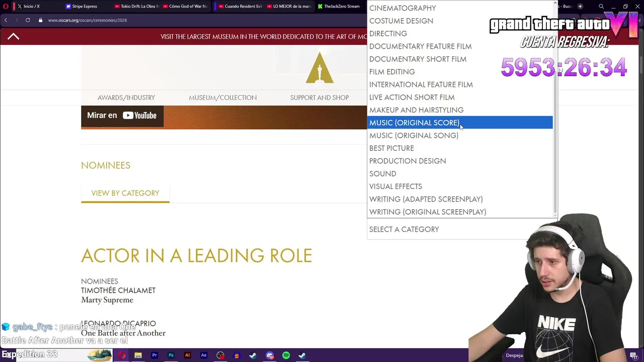This screenshot has height=362, width=644.
Task: Select WRITING (ORIGINAL SCREENPLAY) option
Action: pos(460,212)
